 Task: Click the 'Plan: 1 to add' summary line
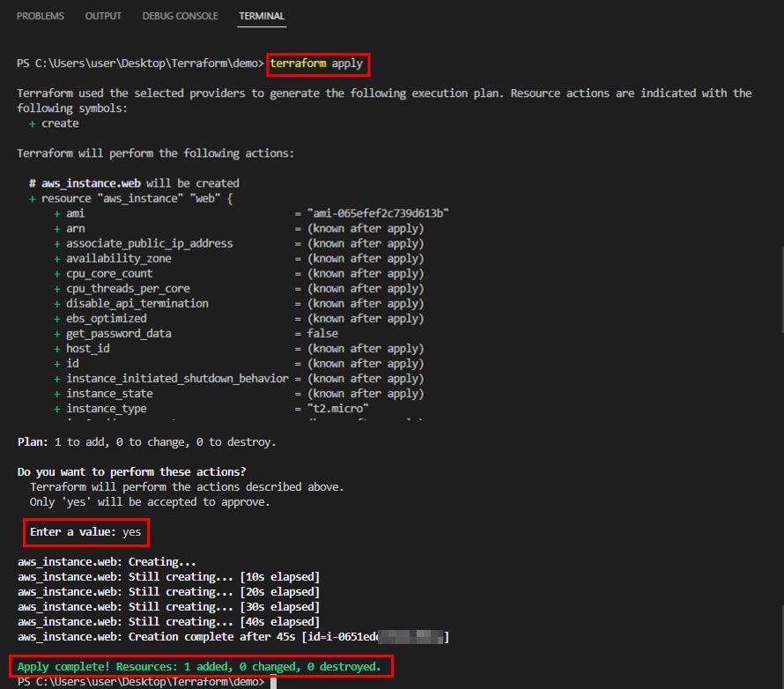146,441
